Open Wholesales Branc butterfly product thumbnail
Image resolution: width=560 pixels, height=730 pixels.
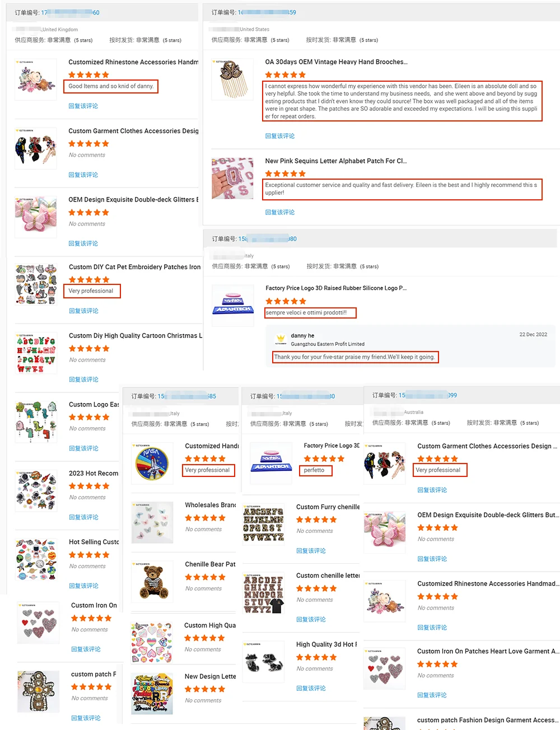click(x=152, y=522)
